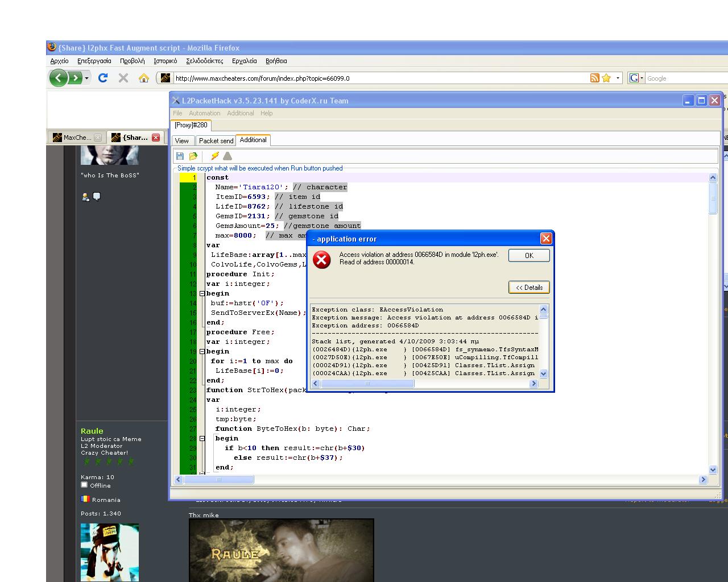Click Raule's avatar picture
The image size is (728, 582).
[x=110, y=552]
